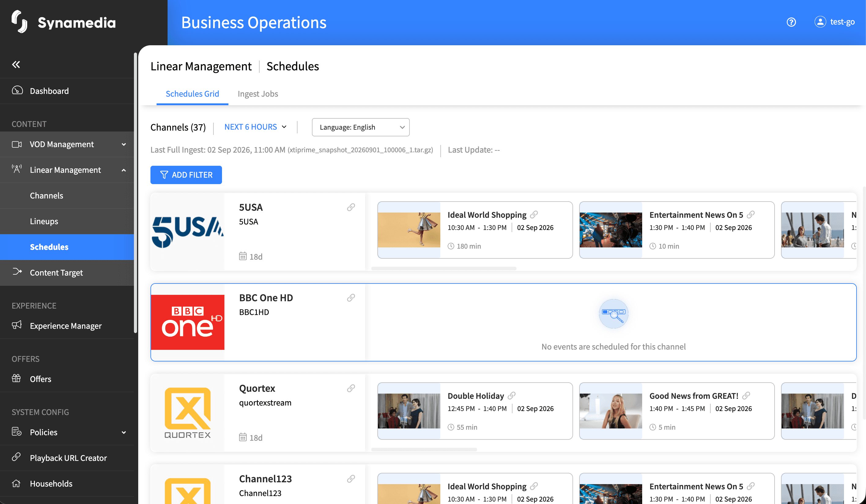Open Experience Manager
The height and width of the screenshot is (504, 866).
pyautogui.click(x=67, y=326)
